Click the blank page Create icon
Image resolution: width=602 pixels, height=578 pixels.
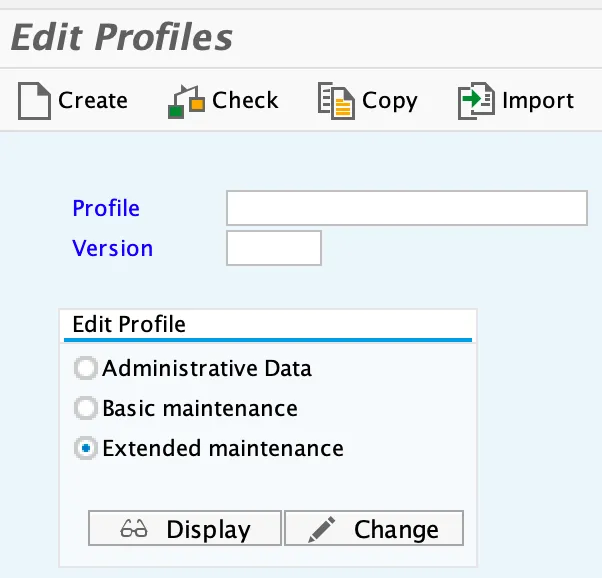[x=35, y=101]
